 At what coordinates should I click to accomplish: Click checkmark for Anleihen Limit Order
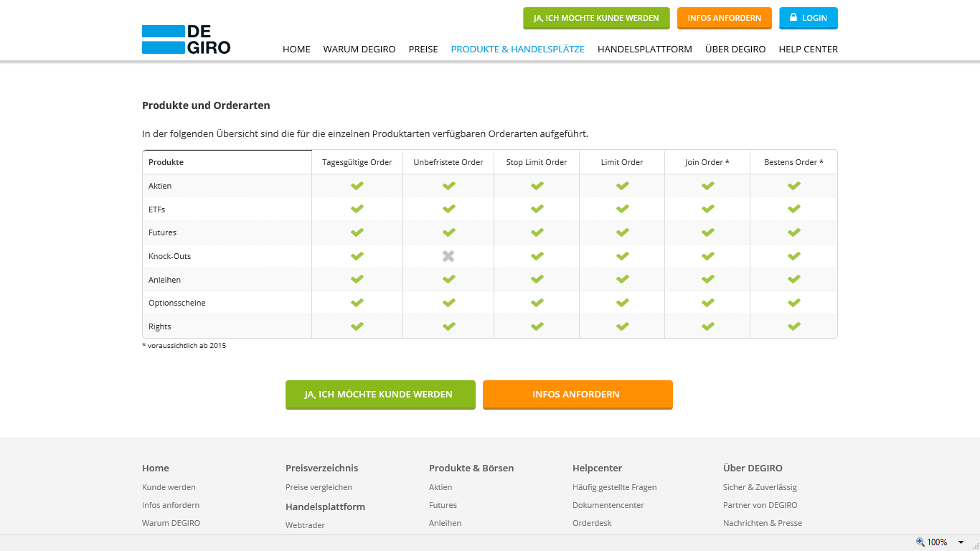[622, 280]
